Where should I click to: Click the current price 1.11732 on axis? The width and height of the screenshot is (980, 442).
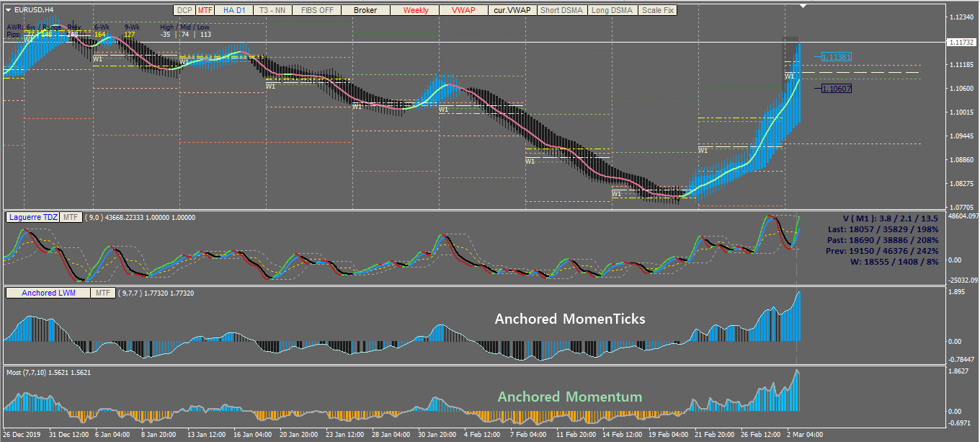pos(961,43)
